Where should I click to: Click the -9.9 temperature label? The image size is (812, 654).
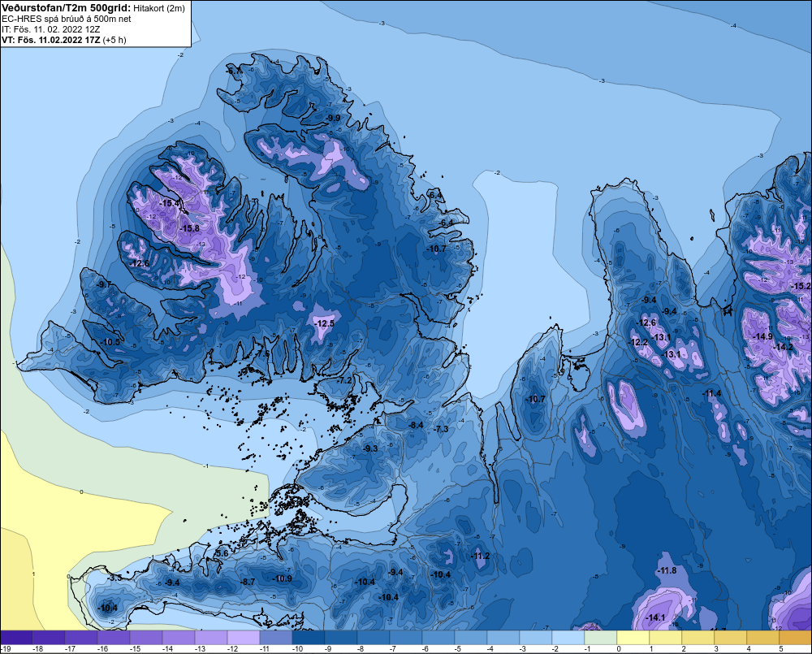tap(333, 118)
